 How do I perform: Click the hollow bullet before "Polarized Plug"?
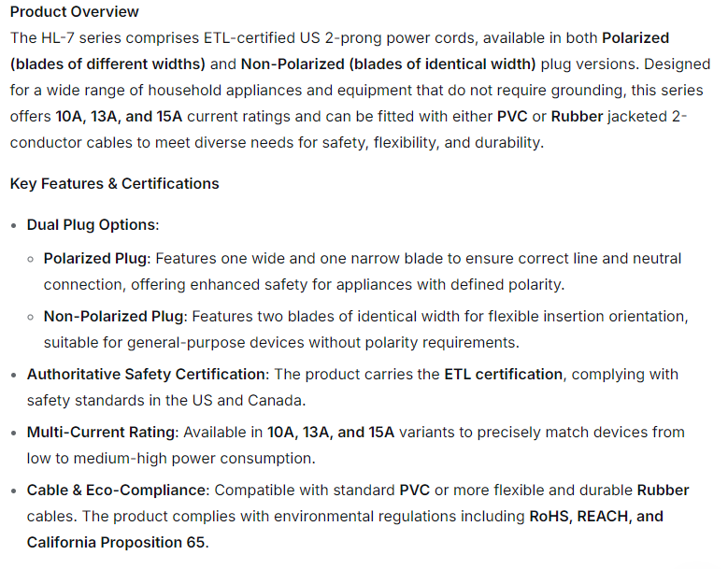(x=31, y=259)
